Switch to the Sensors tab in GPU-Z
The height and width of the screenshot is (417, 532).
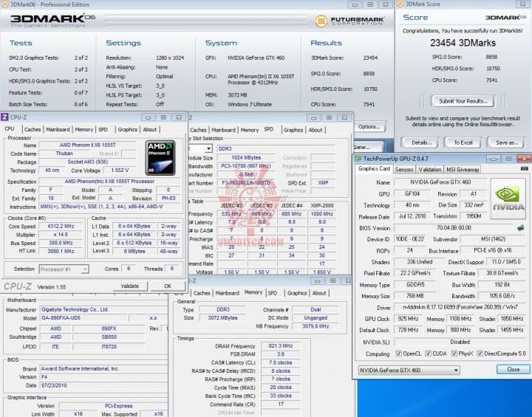404,170
